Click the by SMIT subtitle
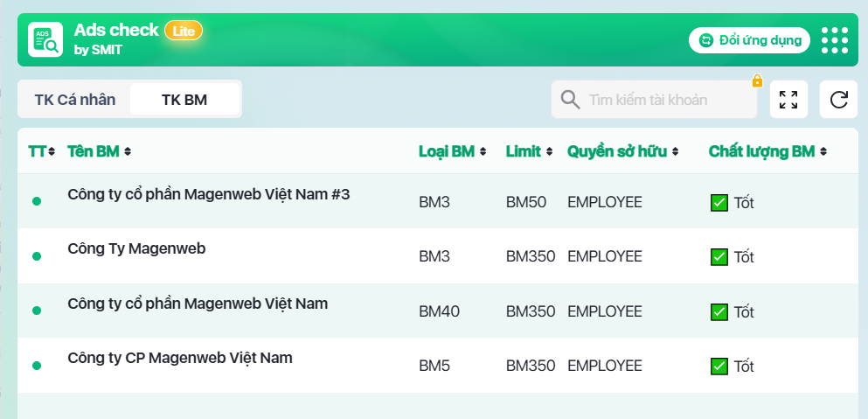This screenshot has height=419, width=868. pos(98,50)
